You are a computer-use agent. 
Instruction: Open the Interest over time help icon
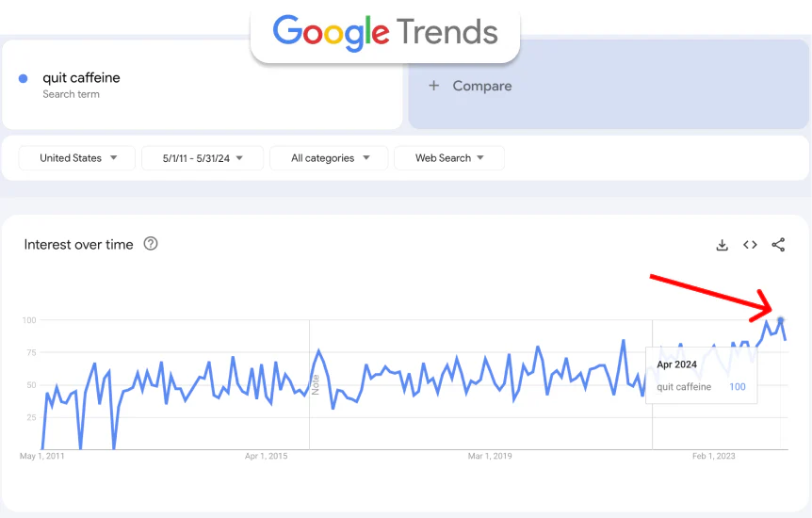[151, 244]
